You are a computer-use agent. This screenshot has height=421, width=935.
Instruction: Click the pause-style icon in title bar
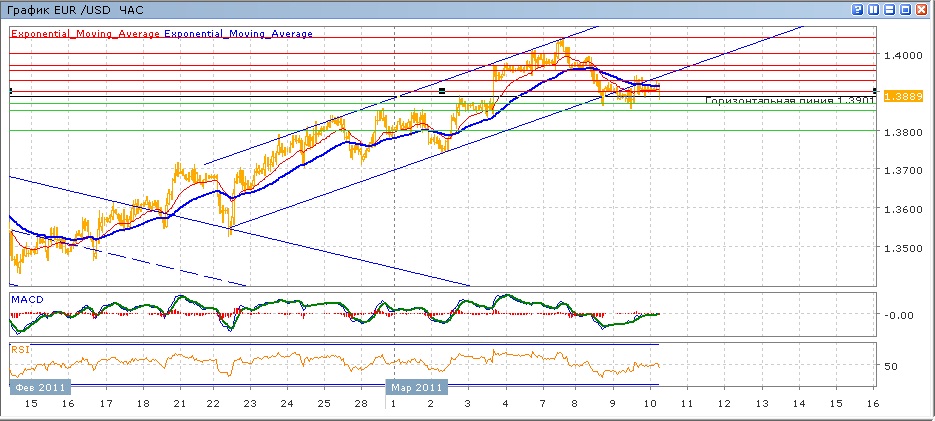pyautogui.click(x=873, y=8)
